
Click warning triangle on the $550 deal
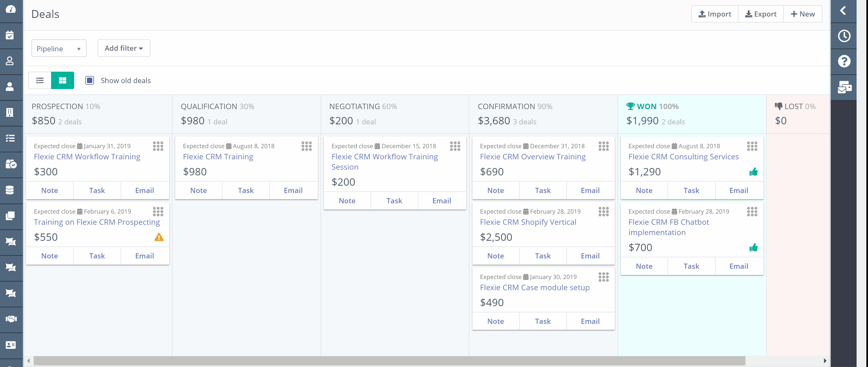[x=159, y=237]
